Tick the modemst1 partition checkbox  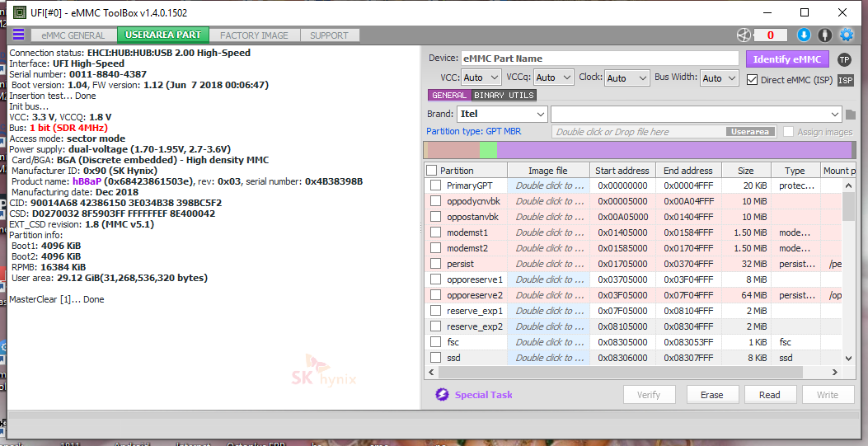(x=435, y=232)
